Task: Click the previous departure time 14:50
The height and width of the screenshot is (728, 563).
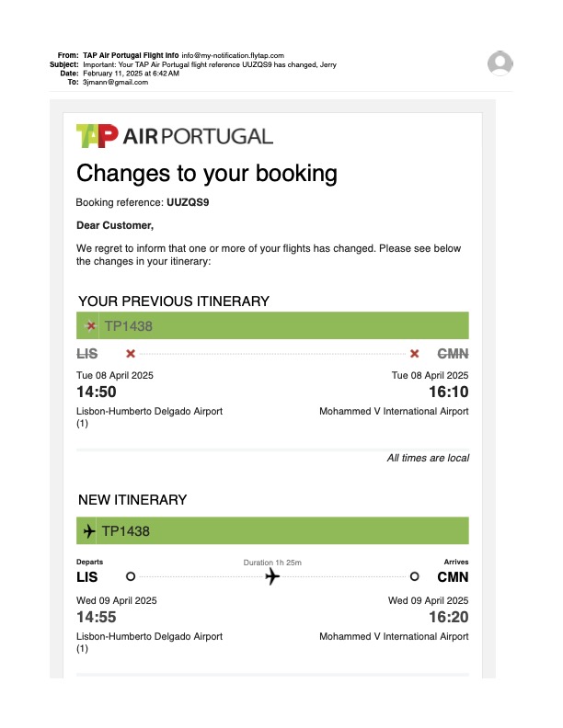Action: point(98,392)
